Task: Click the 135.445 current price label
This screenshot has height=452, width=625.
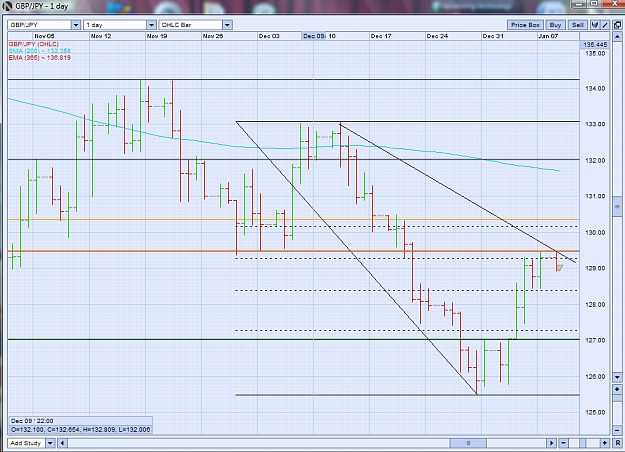Action: (595, 45)
